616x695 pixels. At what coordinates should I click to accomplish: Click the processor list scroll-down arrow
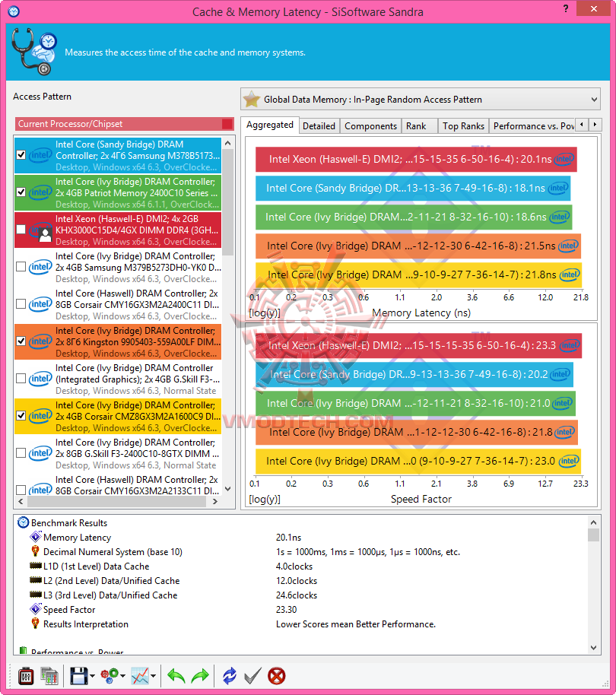pos(228,490)
